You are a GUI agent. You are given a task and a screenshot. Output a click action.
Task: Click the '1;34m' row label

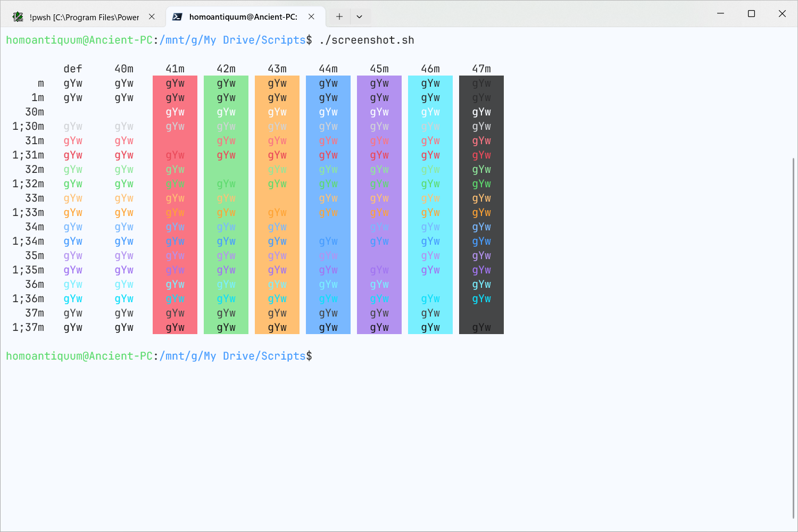pos(28,242)
